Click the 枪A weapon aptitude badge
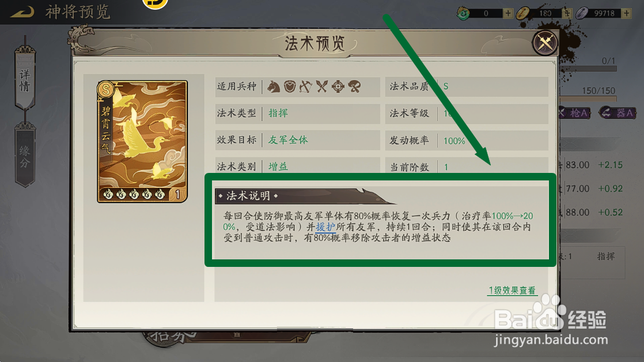The width and height of the screenshot is (644, 362). coord(575,112)
